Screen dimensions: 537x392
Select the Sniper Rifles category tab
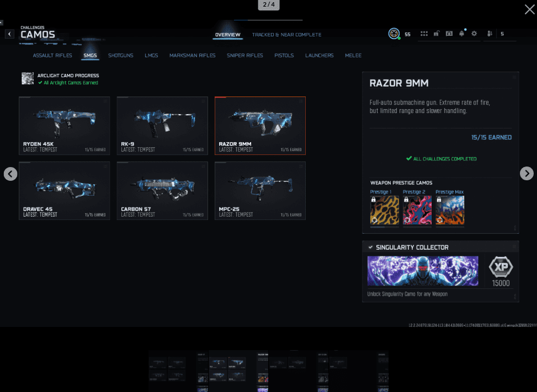pos(244,56)
